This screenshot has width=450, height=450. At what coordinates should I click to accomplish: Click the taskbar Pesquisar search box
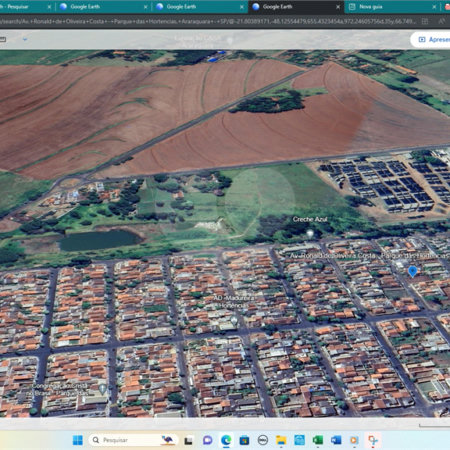(x=132, y=440)
